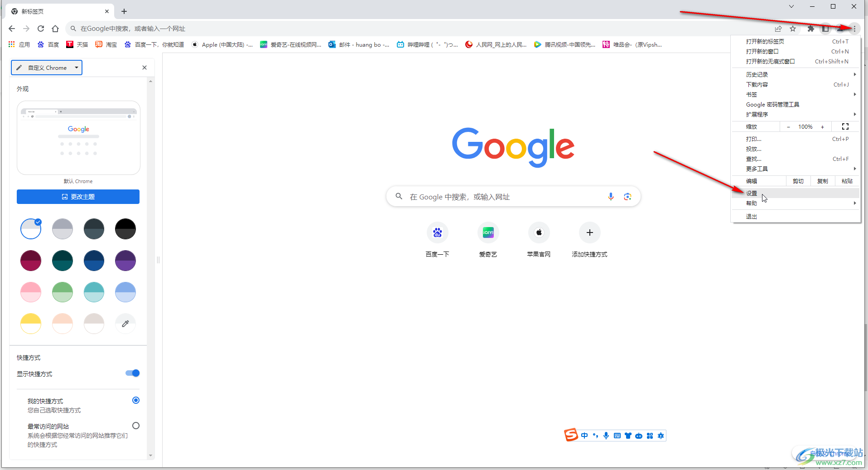Click the default Chrome theme preview thumbnail
868x470 pixels.
78,138
